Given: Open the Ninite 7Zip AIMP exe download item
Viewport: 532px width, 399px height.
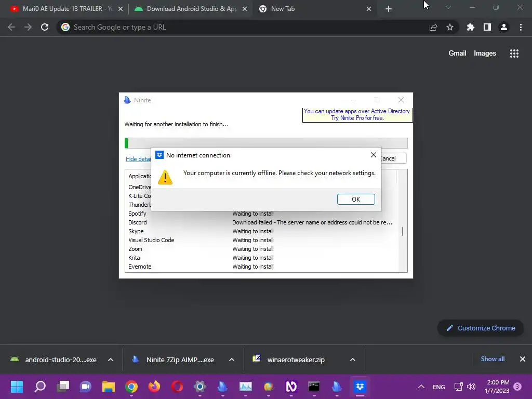Looking at the screenshot, I should click(174, 360).
